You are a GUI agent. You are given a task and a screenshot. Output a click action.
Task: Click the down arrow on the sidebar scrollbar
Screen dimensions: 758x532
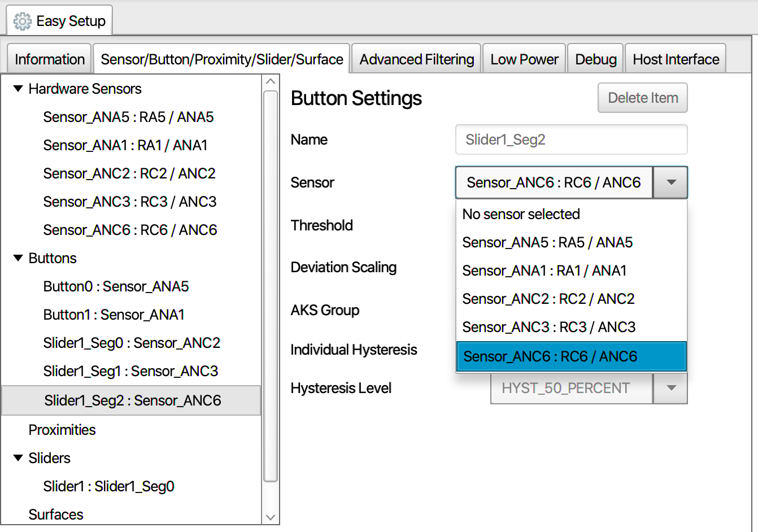tap(271, 517)
